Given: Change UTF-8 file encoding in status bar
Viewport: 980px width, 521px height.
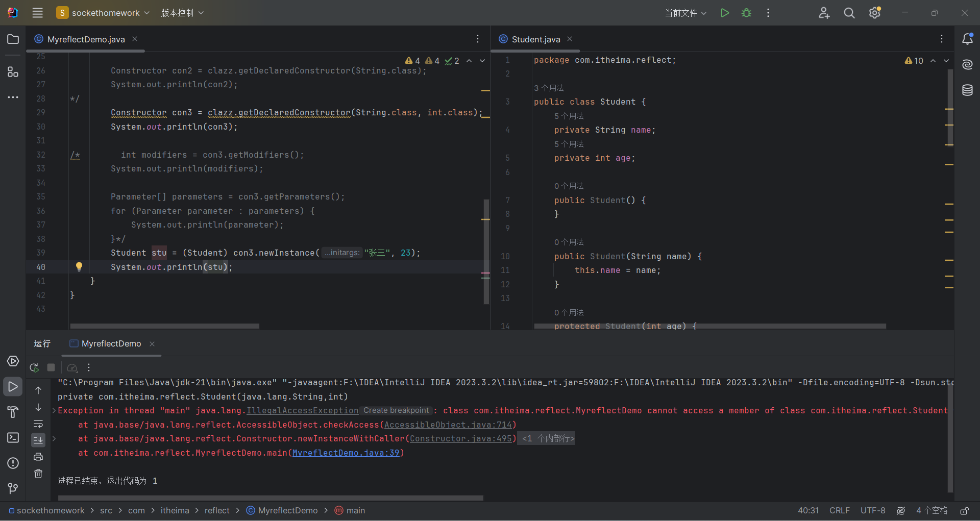Looking at the screenshot, I should (873, 510).
